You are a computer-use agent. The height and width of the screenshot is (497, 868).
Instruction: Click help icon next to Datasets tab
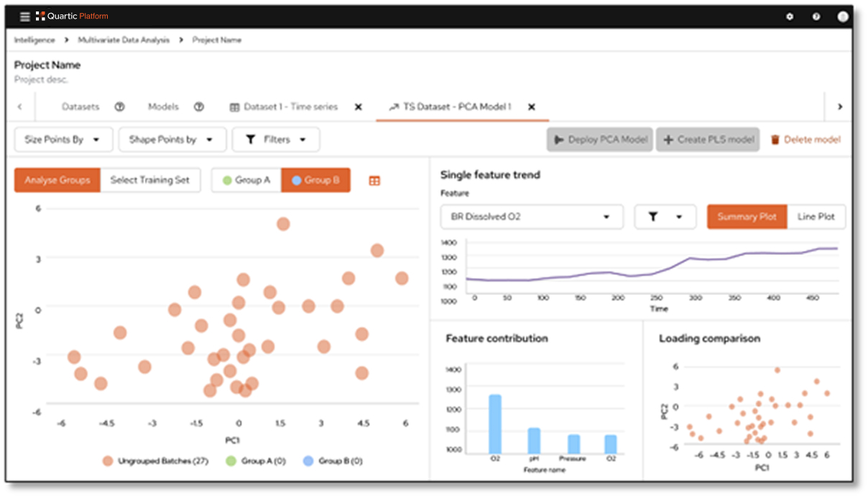[x=120, y=106]
